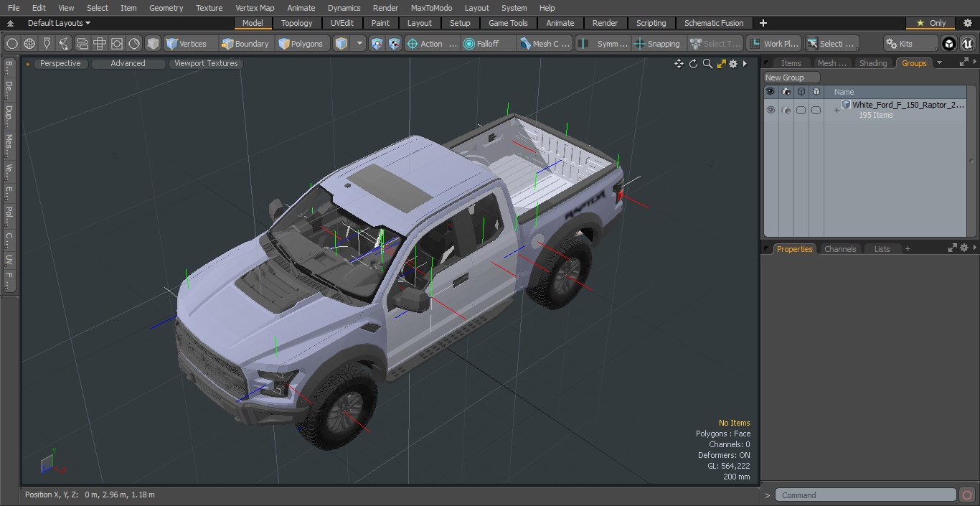The image size is (980, 506).
Task: Click the Perspective view button
Action: pyautogui.click(x=60, y=63)
